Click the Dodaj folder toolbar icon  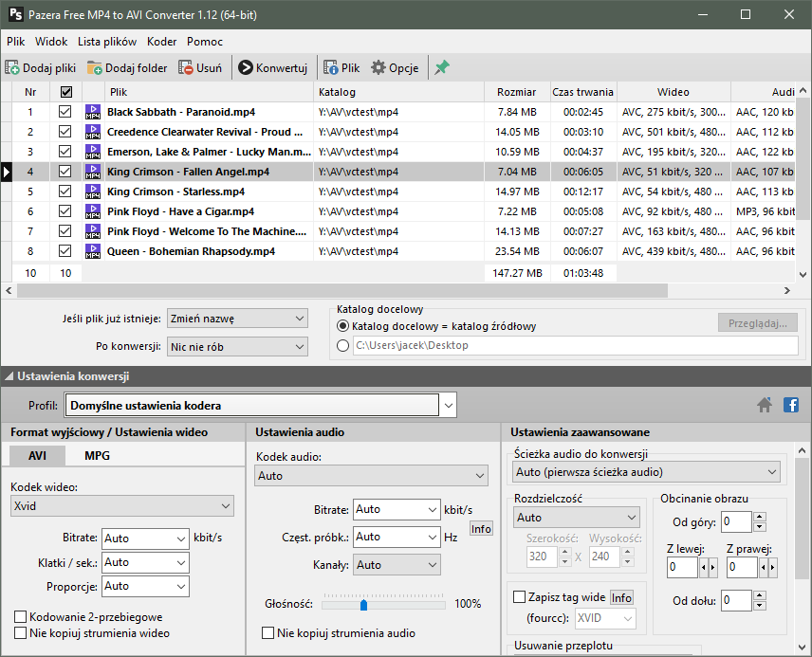[94, 68]
